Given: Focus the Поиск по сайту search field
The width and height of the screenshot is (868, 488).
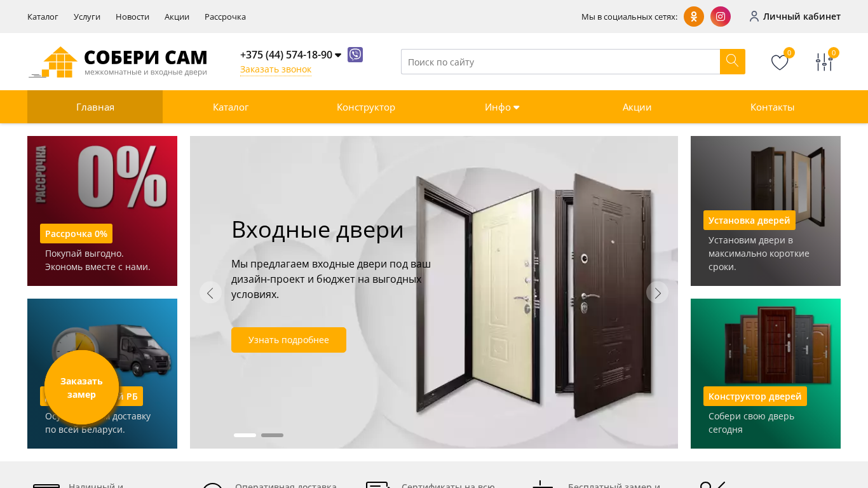Looking at the screenshot, I should 560,62.
